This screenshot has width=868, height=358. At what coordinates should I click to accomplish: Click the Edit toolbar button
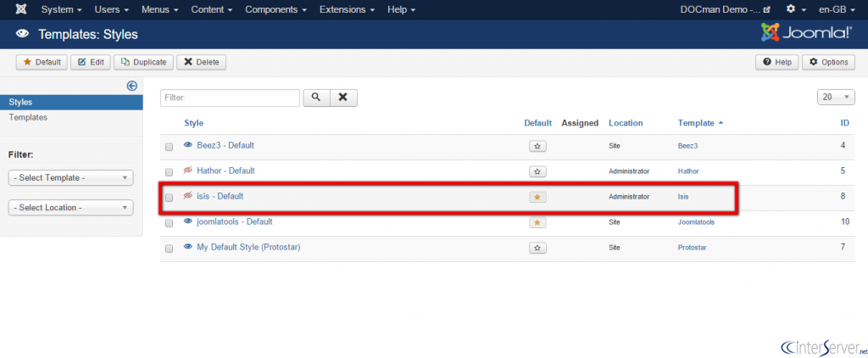click(91, 62)
